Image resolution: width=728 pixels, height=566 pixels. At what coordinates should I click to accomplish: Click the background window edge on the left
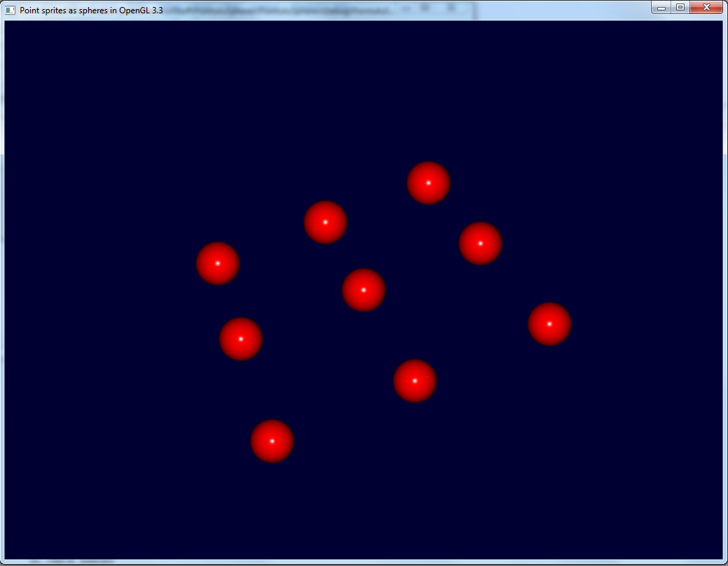[2, 280]
